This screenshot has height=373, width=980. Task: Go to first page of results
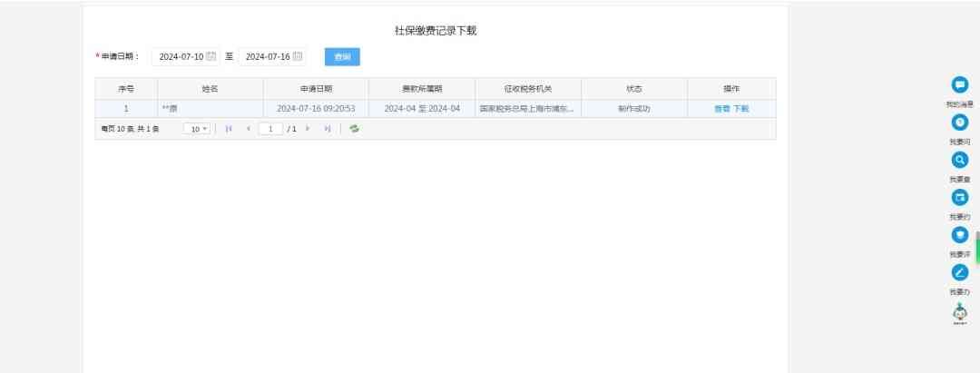(229, 129)
